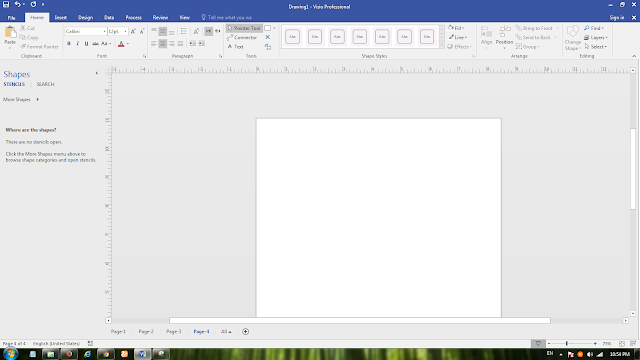Screen dimensions: 640x360
Task: Click align top paragraph icon
Action: click(154, 31)
